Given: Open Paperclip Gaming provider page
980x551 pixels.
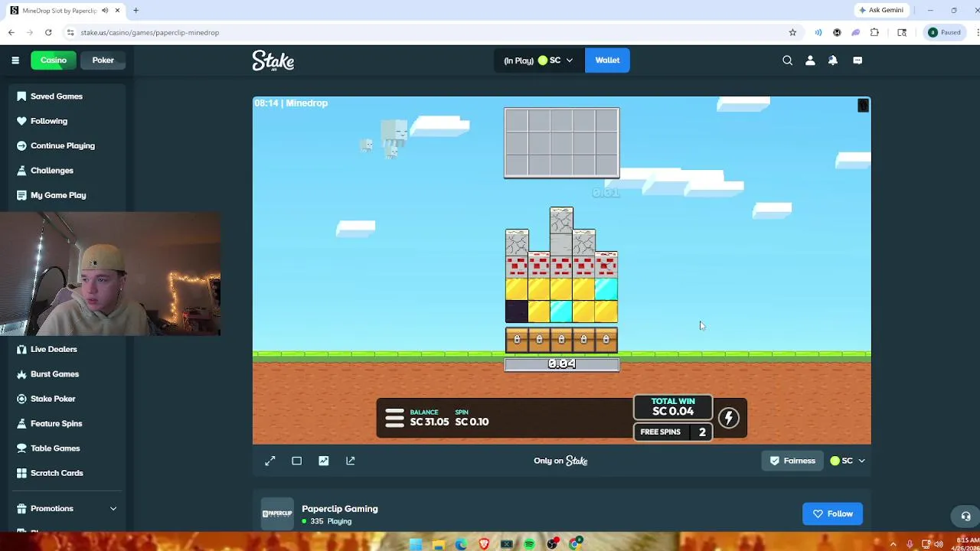Looking at the screenshot, I should [x=339, y=509].
